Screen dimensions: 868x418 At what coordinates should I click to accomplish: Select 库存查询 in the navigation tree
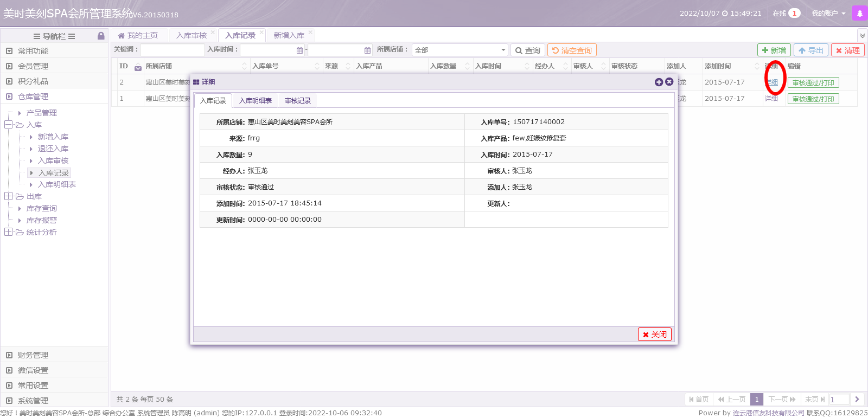coord(42,208)
